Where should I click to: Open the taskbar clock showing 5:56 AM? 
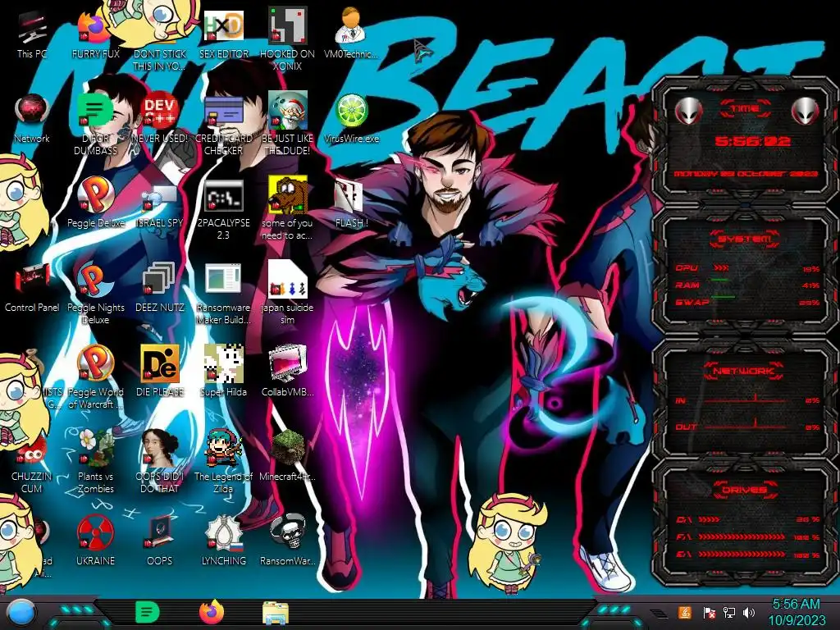coord(797,612)
